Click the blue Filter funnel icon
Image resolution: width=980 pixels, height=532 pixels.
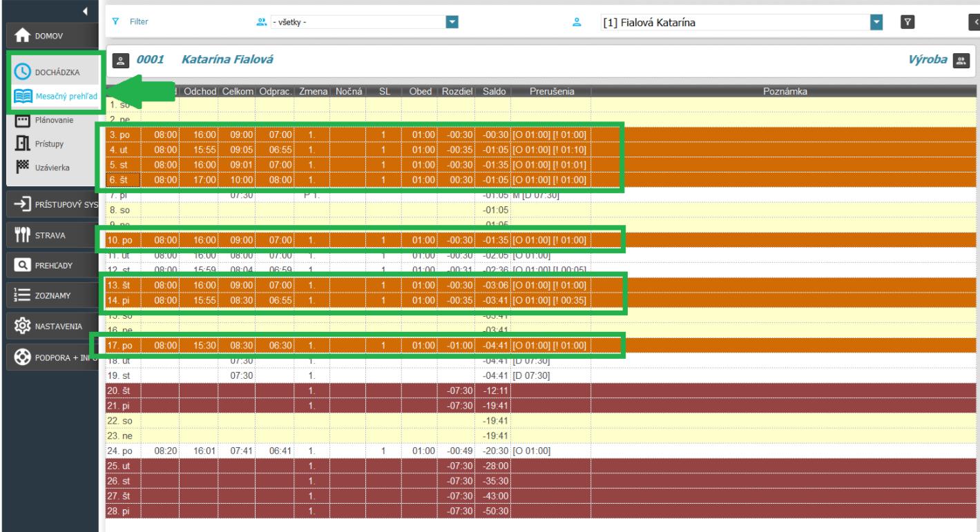pyautogui.click(x=116, y=22)
